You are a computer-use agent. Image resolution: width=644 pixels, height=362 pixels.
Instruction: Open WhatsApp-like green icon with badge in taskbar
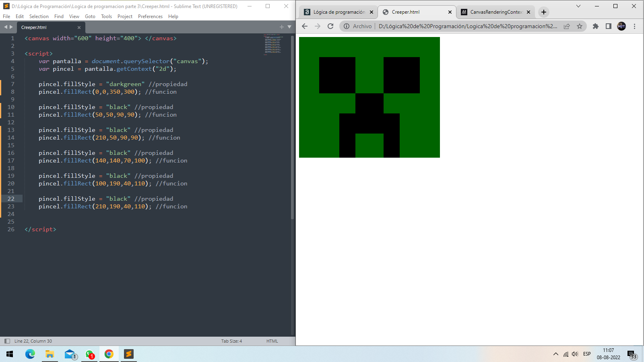click(x=90, y=354)
